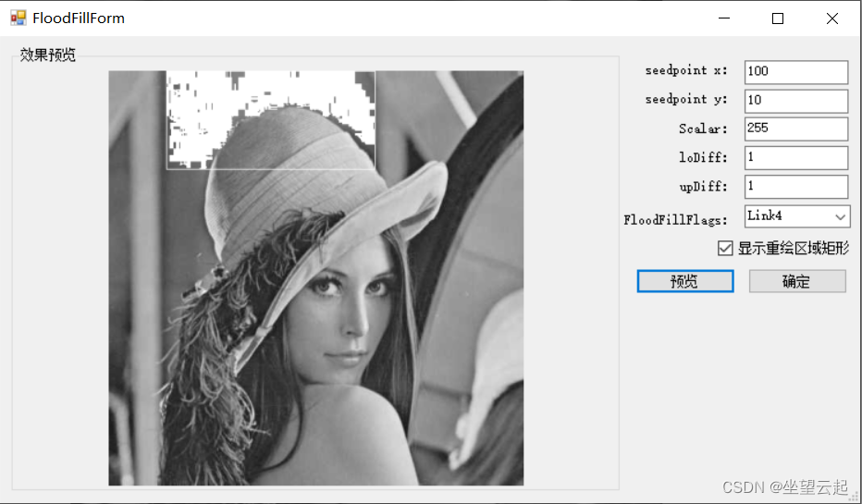Click the FloodFillForm application icon in title bar
862x504 pixels.
point(18,18)
